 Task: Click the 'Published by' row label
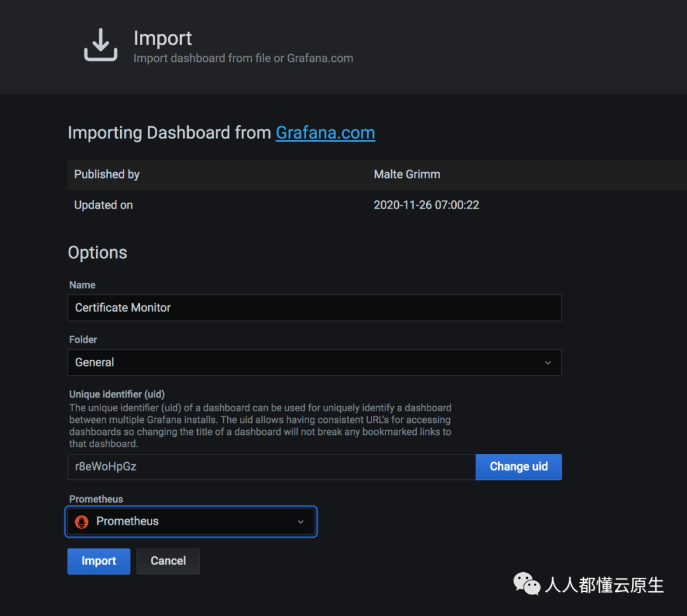107,174
